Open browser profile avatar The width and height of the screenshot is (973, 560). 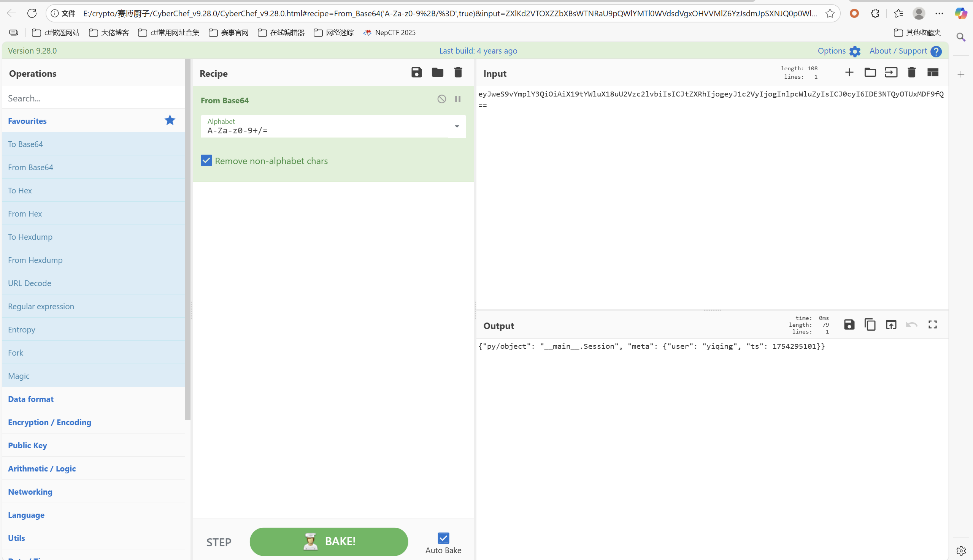tap(919, 13)
